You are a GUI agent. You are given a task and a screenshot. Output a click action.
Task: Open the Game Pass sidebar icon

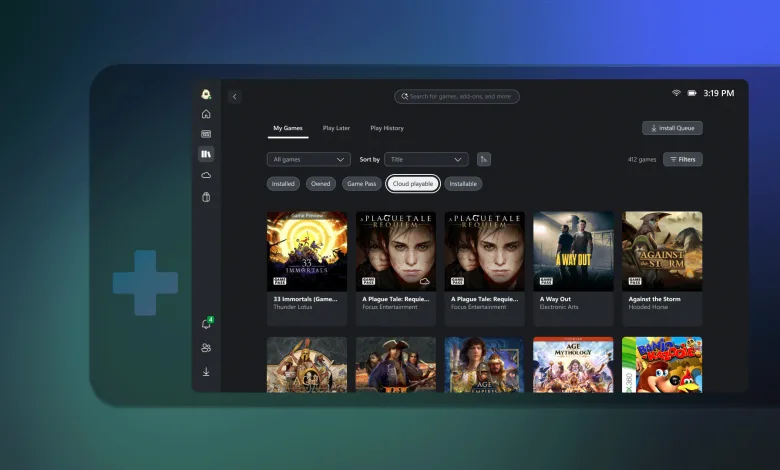[206, 134]
